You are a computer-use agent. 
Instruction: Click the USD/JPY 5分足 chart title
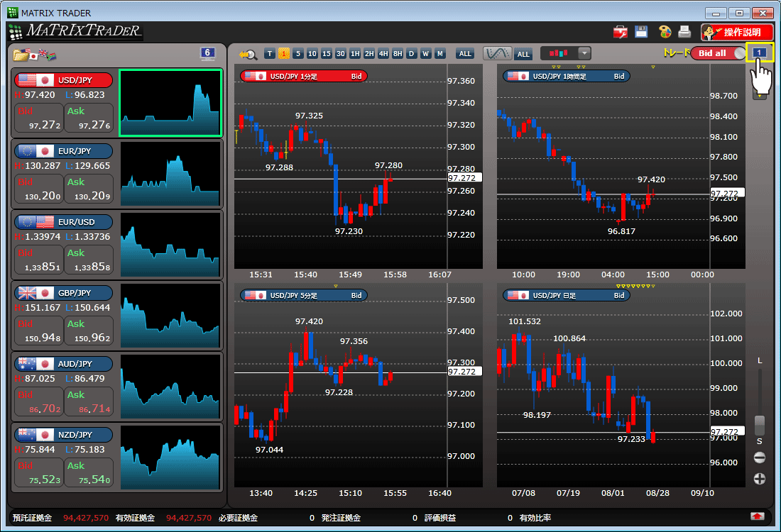(304, 295)
